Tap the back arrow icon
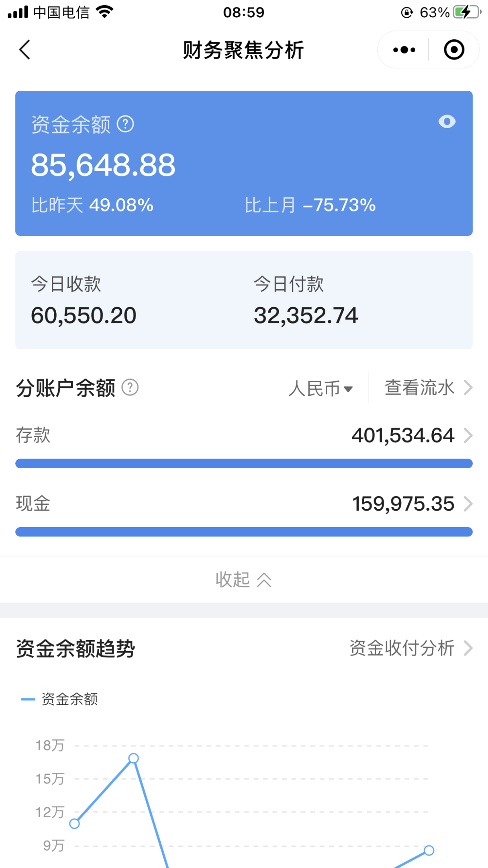Screen dimensions: 488x868 coord(25,50)
